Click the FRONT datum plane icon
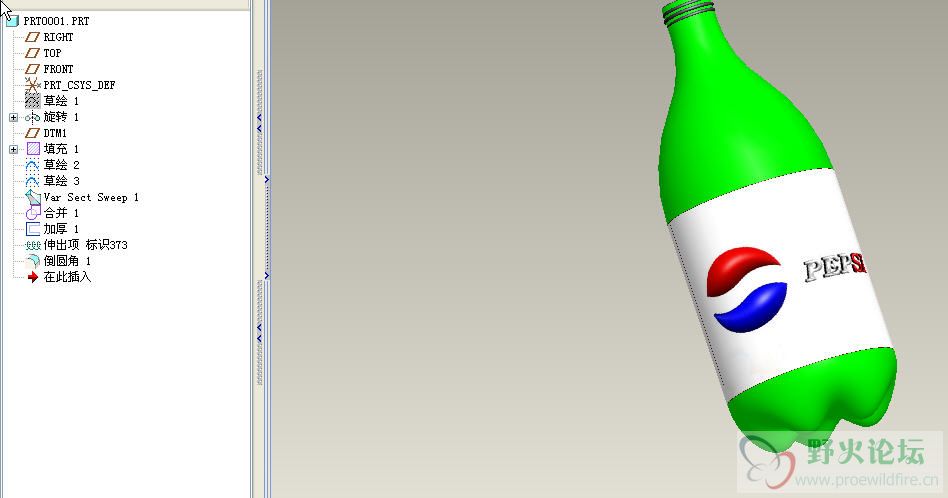 [x=33, y=69]
